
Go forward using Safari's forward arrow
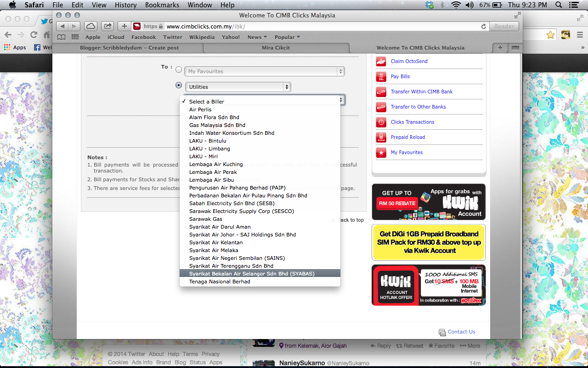74,26
